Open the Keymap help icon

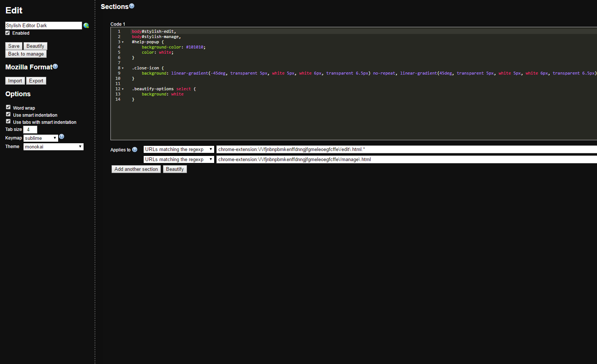(62, 136)
